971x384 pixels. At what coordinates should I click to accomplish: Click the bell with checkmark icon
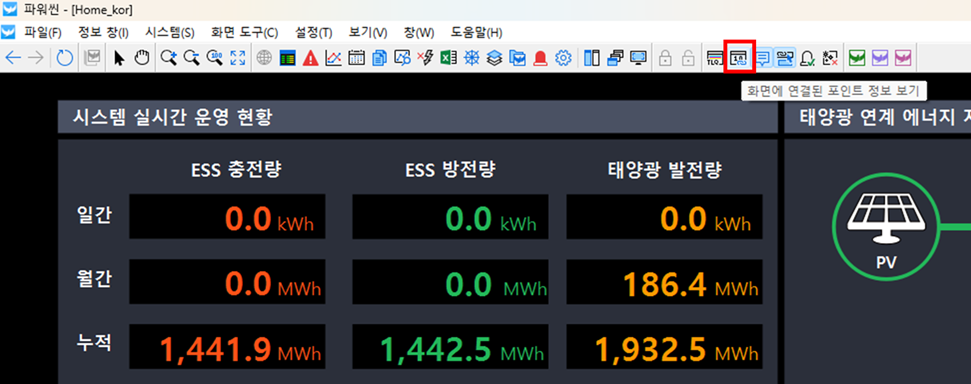click(808, 58)
